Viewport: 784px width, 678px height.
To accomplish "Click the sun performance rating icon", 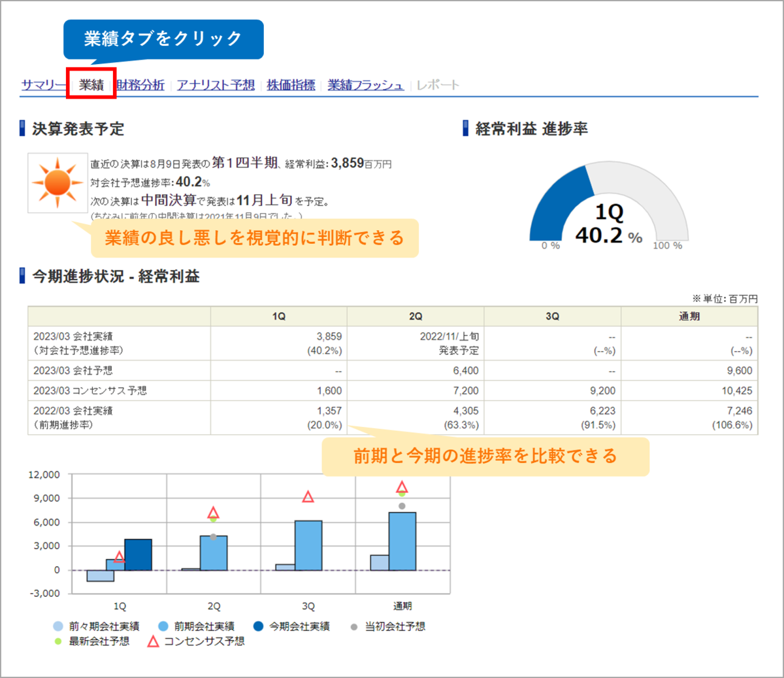I will coord(56,183).
